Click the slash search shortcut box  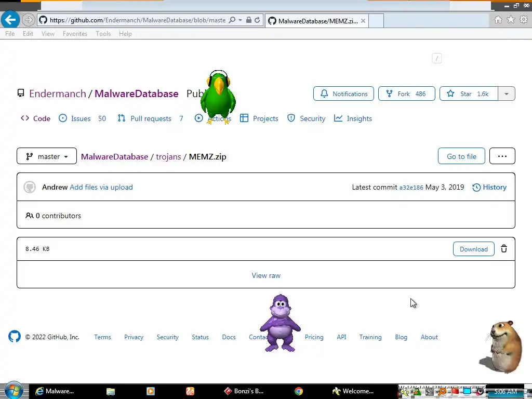436,58
